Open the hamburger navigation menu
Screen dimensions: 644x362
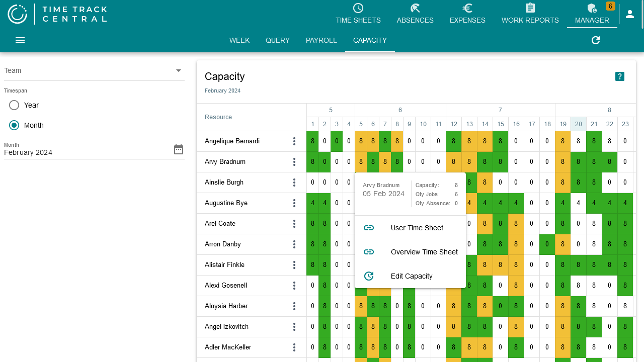coord(20,40)
